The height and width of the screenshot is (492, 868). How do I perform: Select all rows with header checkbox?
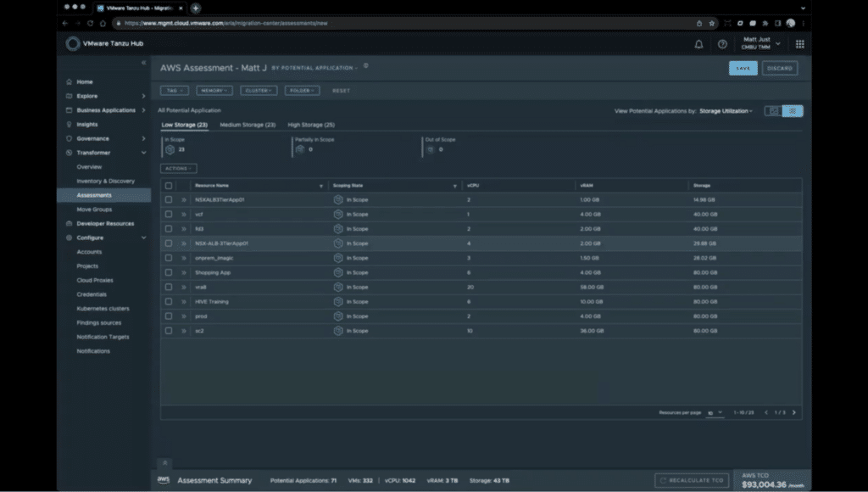coord(169,186)
